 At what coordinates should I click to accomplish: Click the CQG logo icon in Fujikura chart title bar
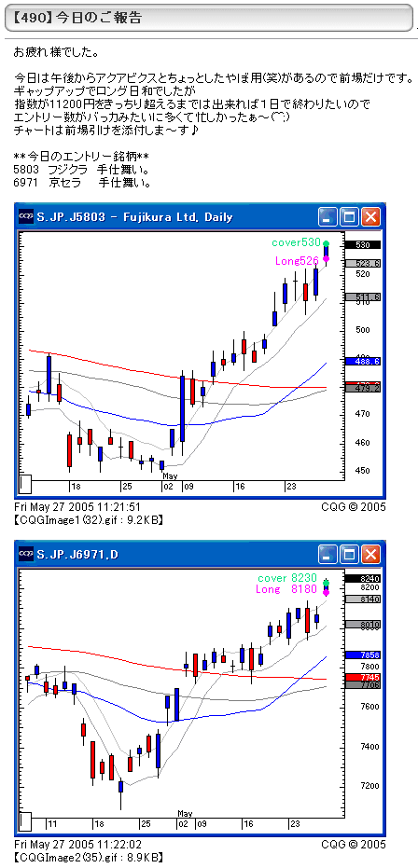point(26,216)
